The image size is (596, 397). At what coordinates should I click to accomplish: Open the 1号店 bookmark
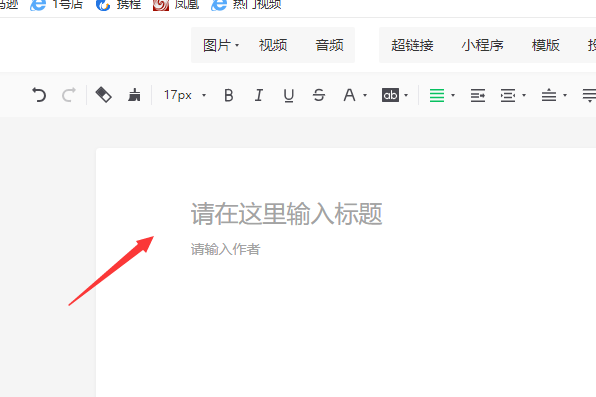(x=56, y=5)
